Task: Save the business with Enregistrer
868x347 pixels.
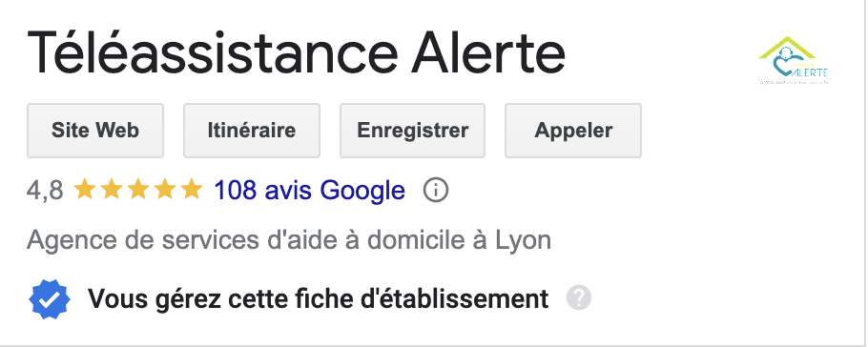Action: point(412,131)
